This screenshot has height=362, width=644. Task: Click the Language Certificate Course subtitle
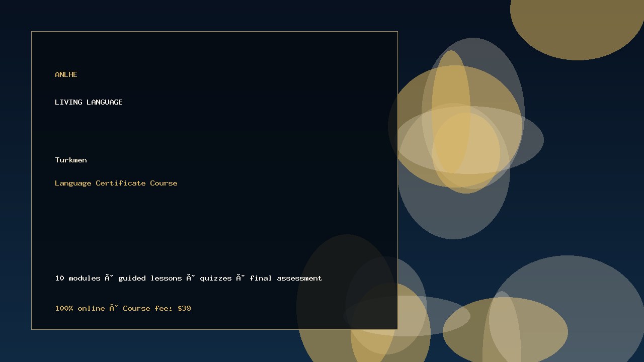point(116,183)
